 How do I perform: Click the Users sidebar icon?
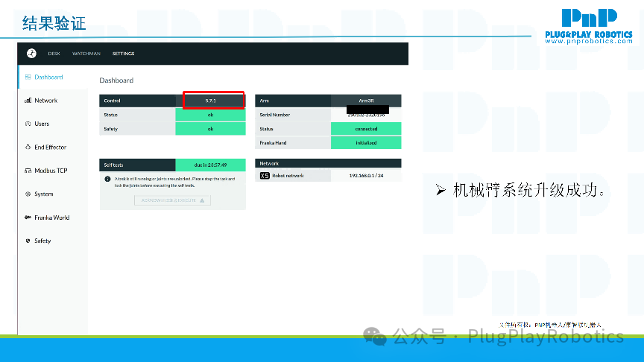tap(28, 124)
